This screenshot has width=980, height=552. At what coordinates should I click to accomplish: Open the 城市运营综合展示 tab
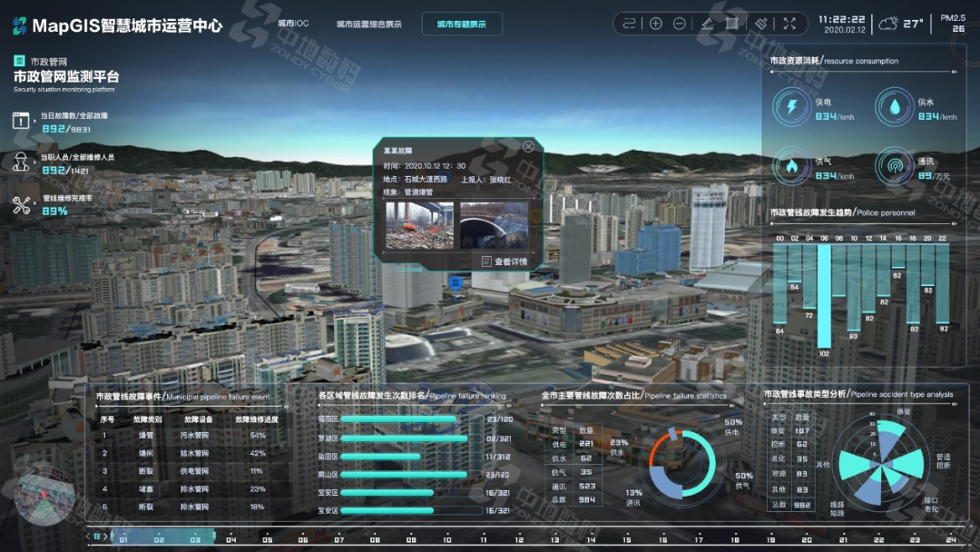(x=368, y=24)
